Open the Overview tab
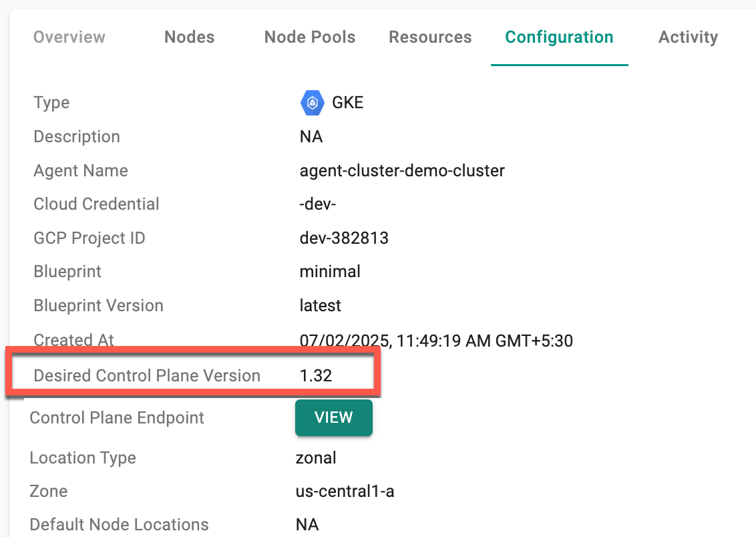Screen dimensions: 756x537 coord(69,37)
